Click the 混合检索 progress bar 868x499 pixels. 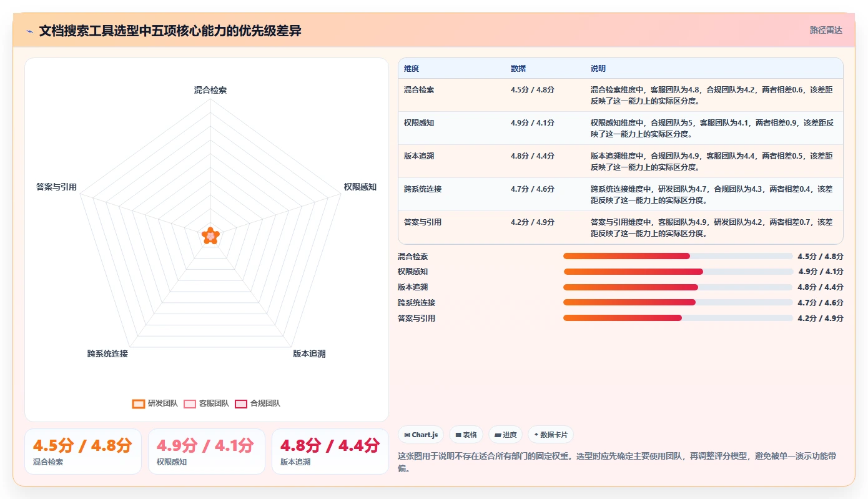[678, 256]
